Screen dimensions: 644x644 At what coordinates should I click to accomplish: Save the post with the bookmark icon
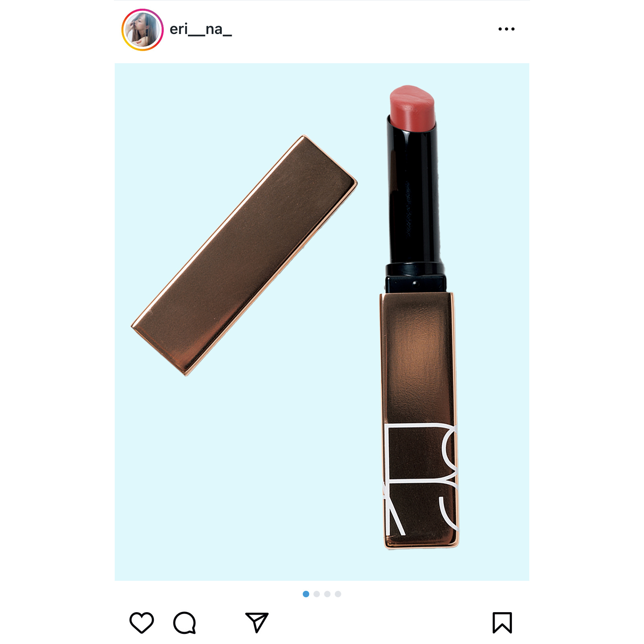click(x=502, y=622)
